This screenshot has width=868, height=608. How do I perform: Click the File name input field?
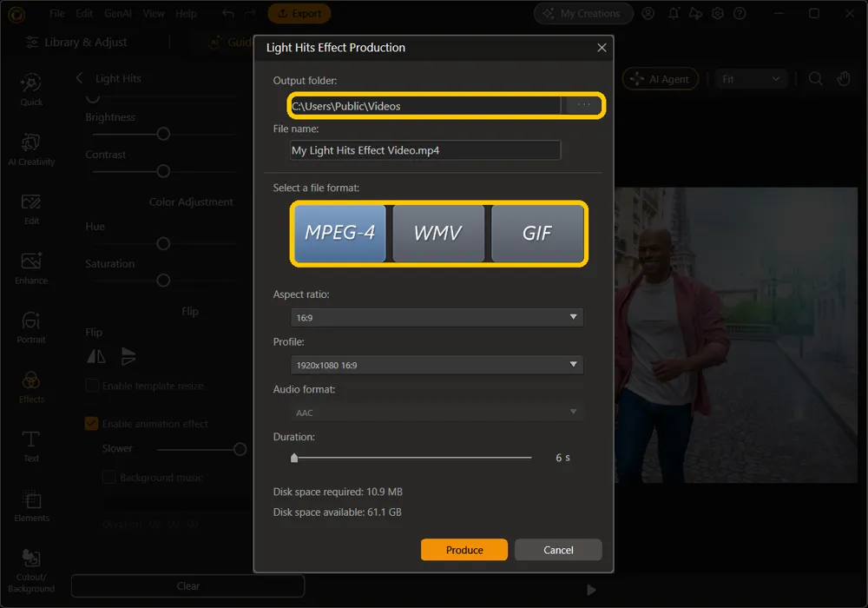(425, 150)
